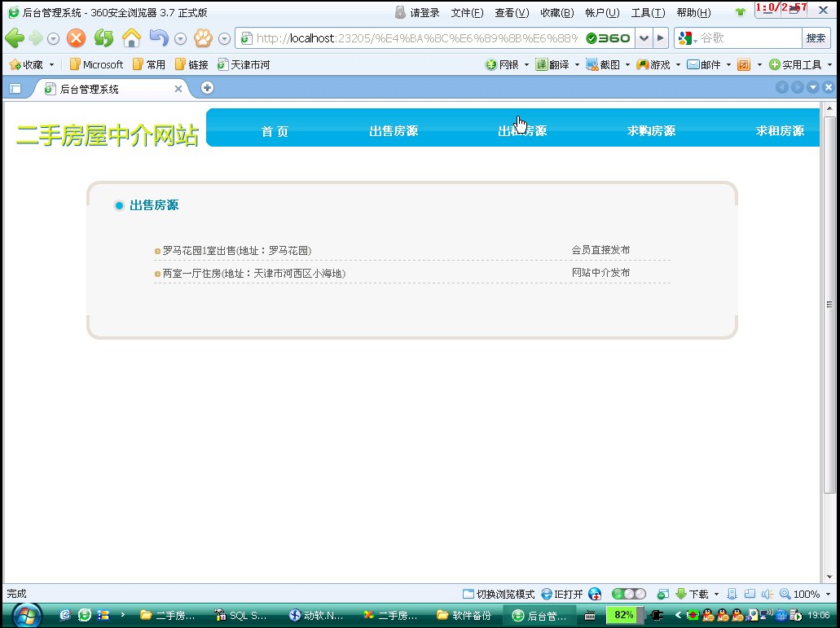This screenshot has width=840, height=628.
Task: Open listing 罗马花园1室出售
Action: [x=237, y=251]
